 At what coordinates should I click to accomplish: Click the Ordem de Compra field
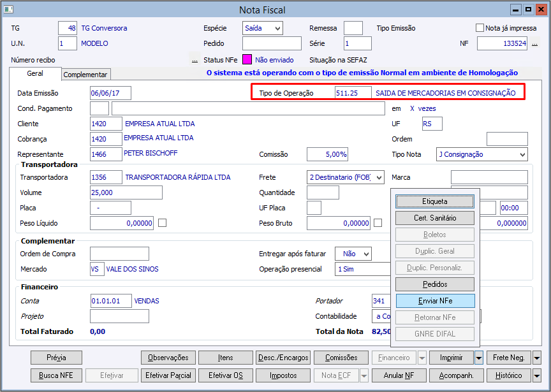tap(119, 254)
